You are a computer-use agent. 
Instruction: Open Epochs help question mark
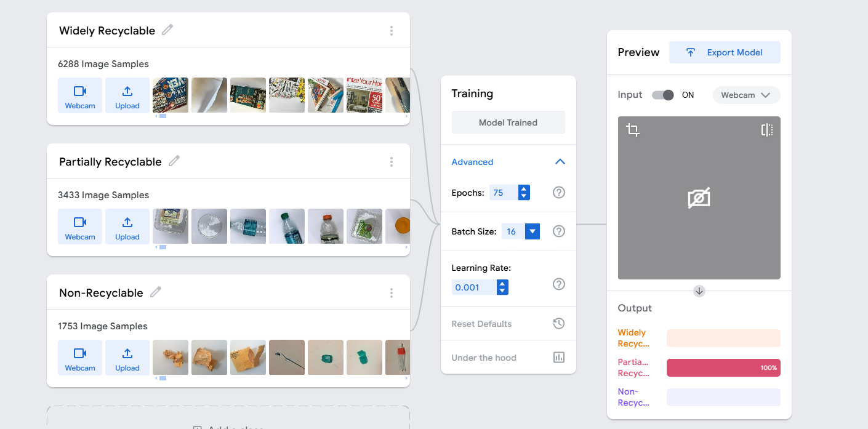pyautogui.click(x=559, y=193)
